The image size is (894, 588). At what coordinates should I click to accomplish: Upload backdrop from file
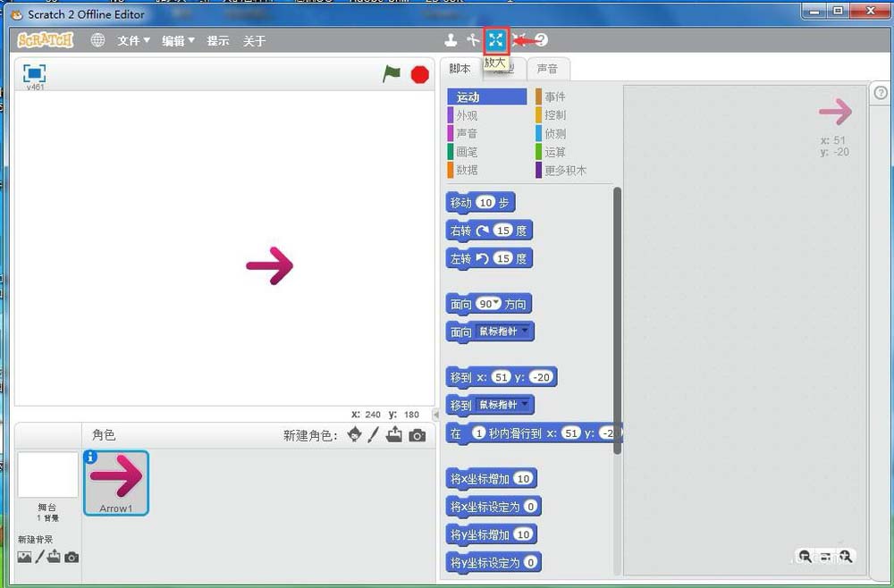tap(54, 557)
